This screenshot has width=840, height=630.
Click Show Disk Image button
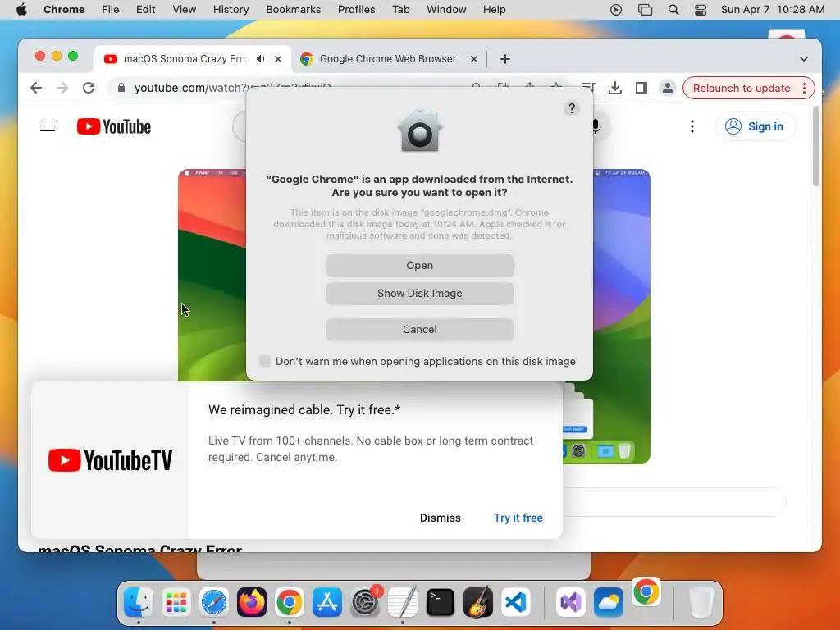[419, 293]
